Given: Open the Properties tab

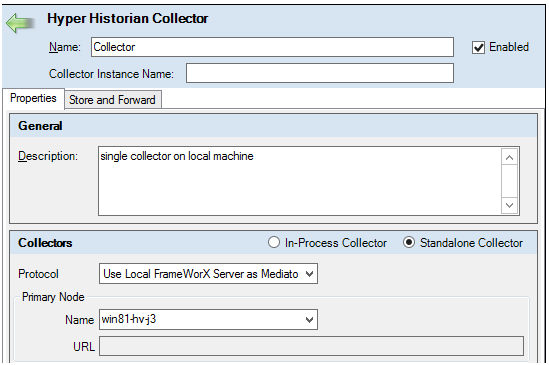Looking at the screenshot, I should 33,98.
